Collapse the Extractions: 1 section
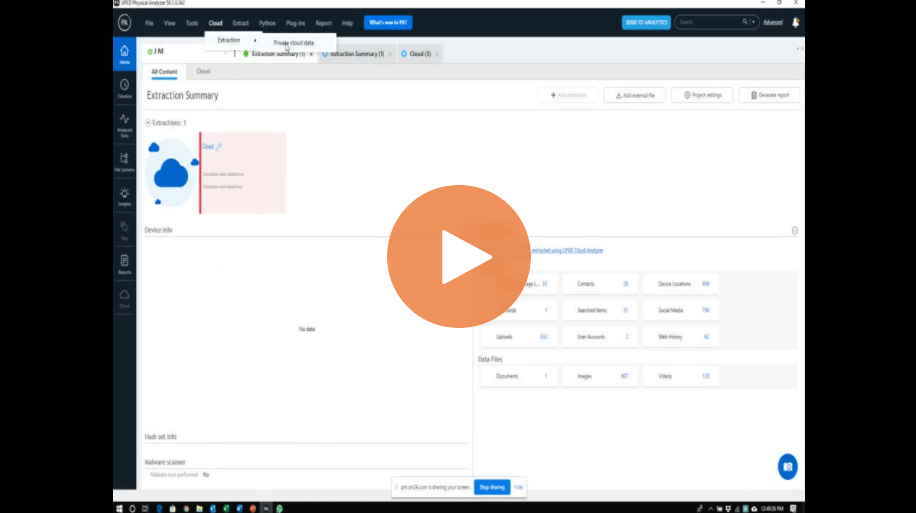The height and width of the screenshot is (513, 916). point(148,123)
